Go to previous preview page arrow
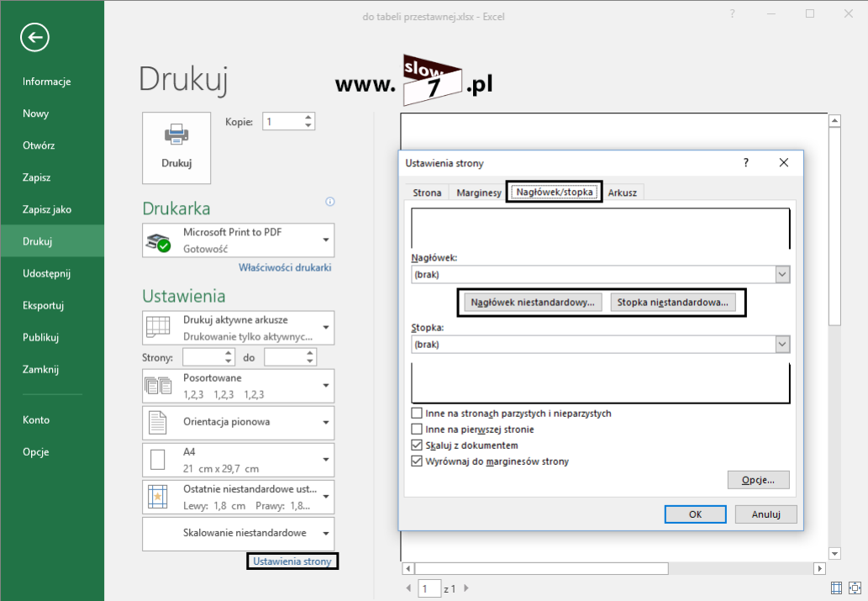 tap(408, 588)
